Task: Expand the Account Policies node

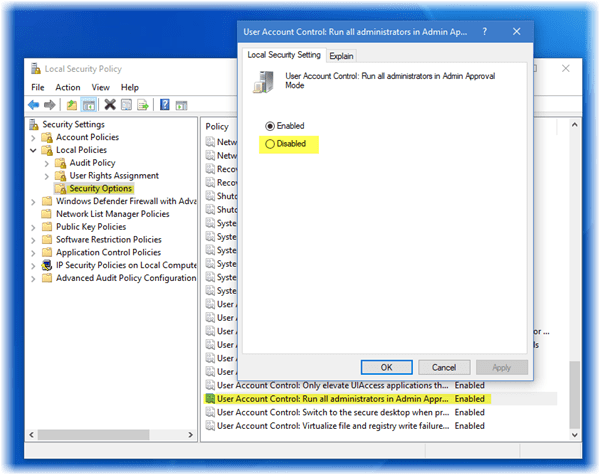Action: coord(33,138)
